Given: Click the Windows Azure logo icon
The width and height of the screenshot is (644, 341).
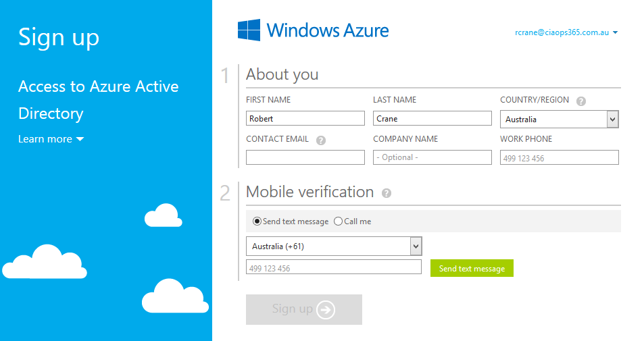Looking at the screenshot, I should pos(249,30).
